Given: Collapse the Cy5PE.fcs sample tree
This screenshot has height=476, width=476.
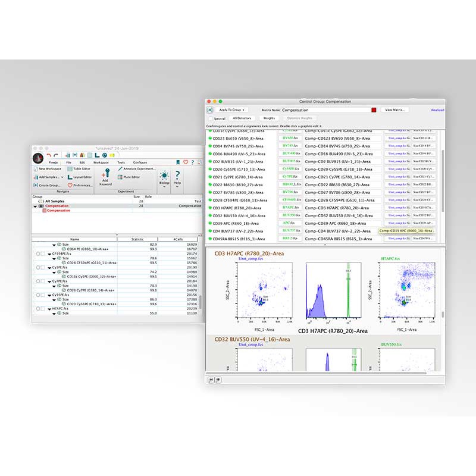Looking at the screenshot, I should point(49,268).
